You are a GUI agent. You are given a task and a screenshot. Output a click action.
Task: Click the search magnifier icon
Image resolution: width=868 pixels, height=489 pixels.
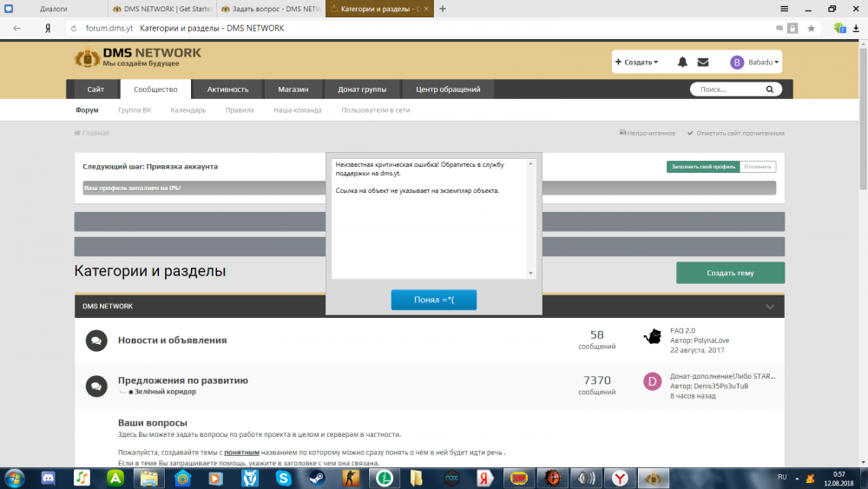point(769,89)
